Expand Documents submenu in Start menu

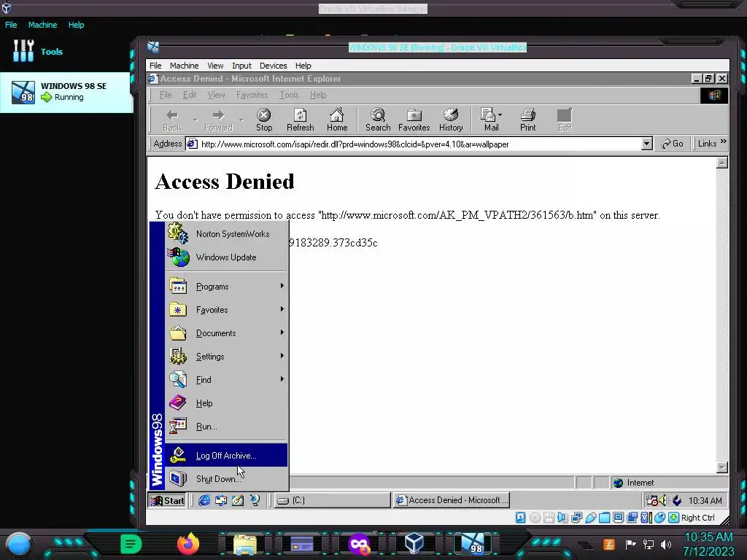pyautogui.click(x=227, y=332)
